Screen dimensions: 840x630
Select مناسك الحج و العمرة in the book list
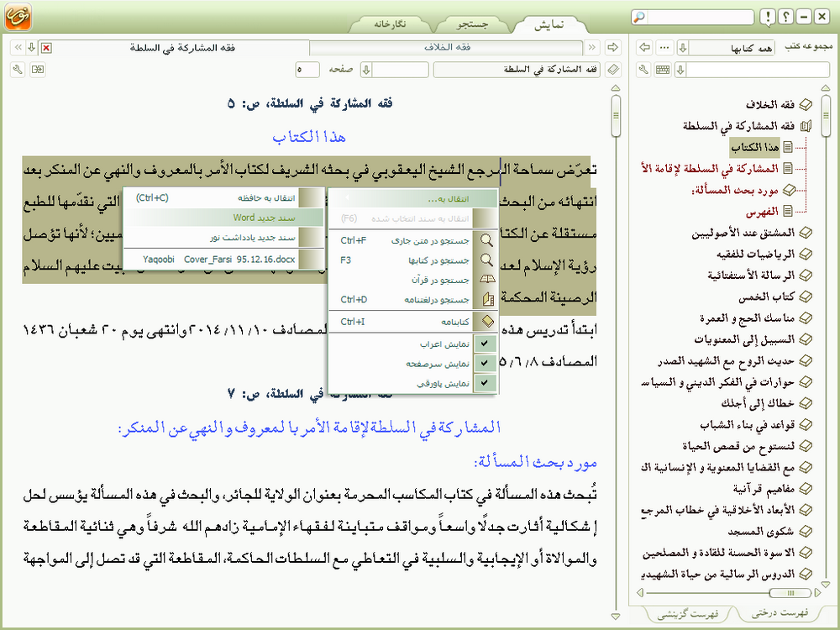[x=747, y=318]
